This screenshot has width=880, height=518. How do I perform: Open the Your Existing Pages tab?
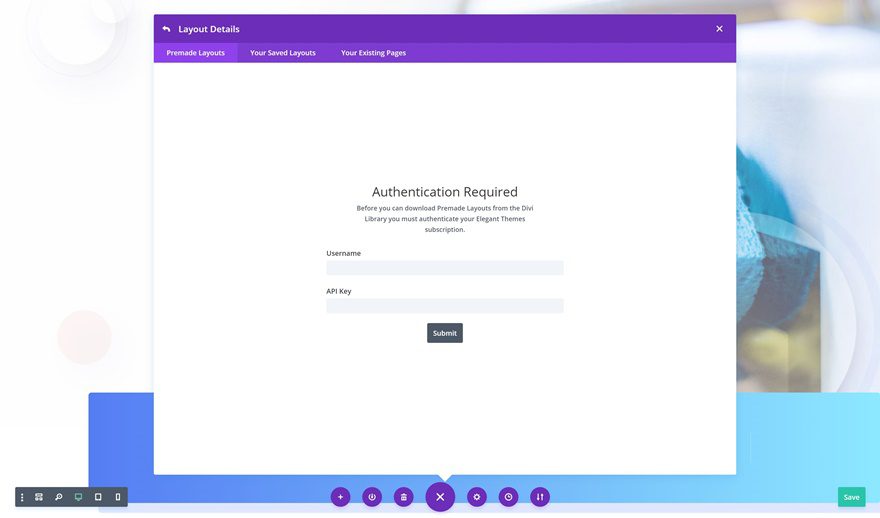coord(373,53)
